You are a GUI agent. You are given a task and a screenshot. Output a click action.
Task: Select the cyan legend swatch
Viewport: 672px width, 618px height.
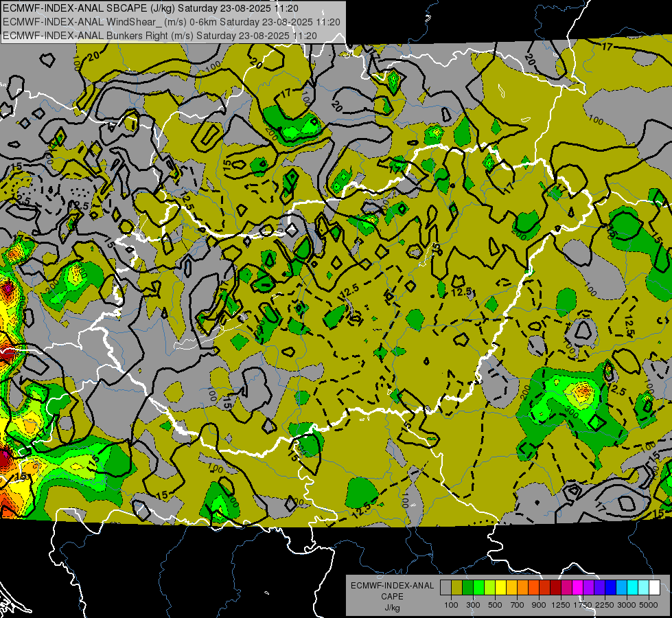633,588
